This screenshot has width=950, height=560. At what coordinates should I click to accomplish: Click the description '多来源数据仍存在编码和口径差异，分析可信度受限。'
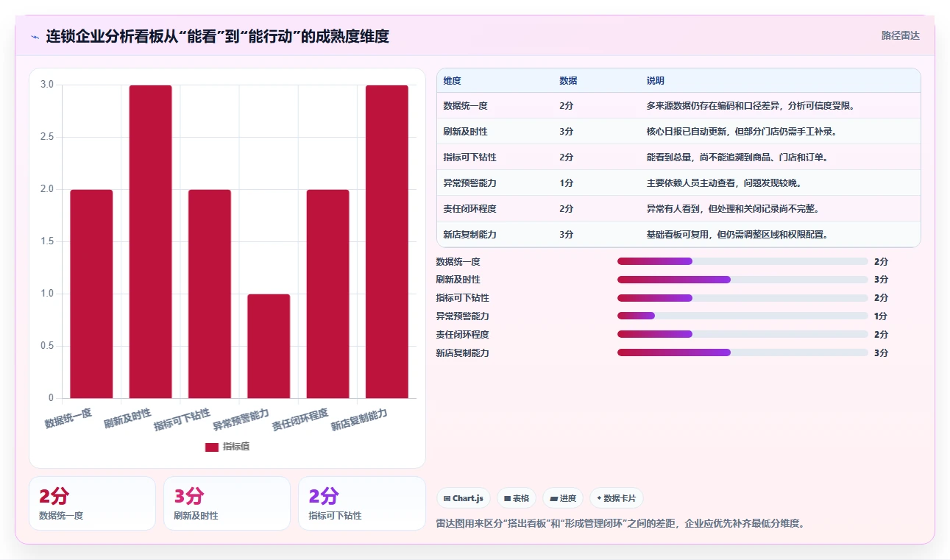[751, 106]
